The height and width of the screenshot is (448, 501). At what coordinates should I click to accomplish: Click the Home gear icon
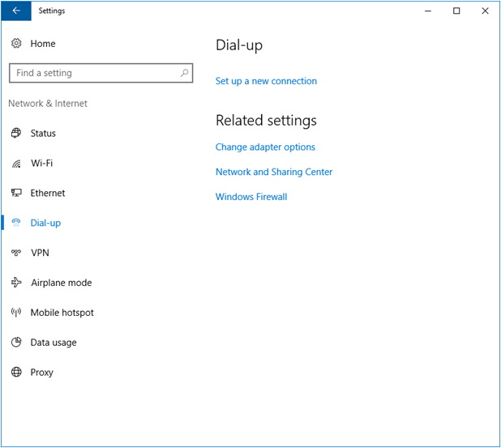click(x=16, y=44)
